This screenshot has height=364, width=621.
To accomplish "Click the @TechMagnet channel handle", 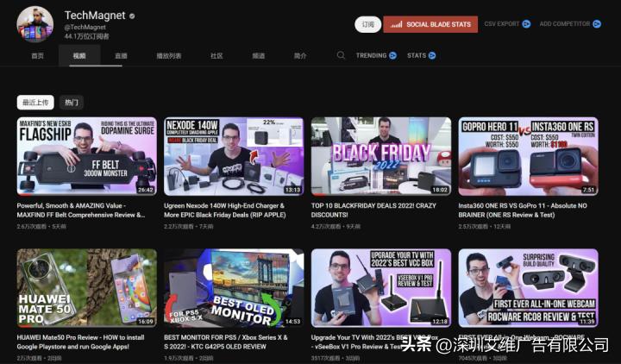I will (85, 28).
